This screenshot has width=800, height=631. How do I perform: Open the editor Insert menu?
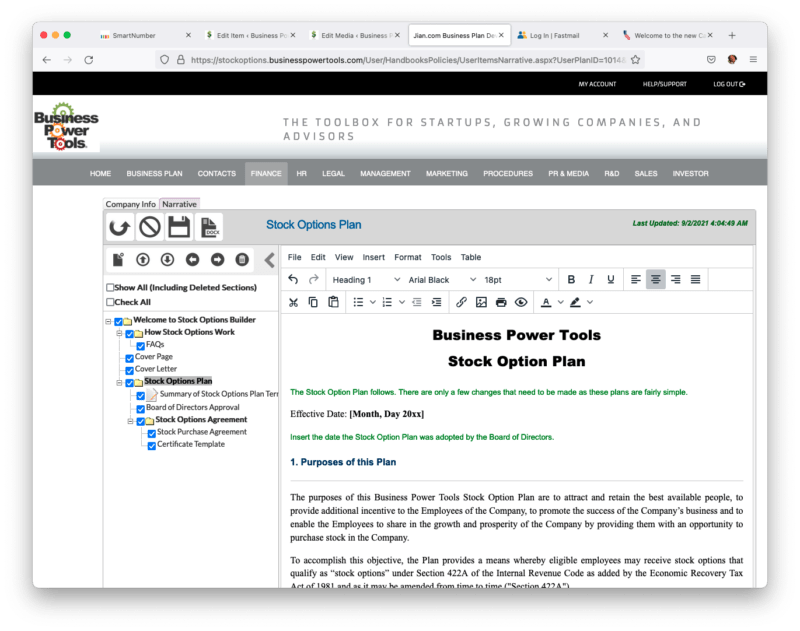pyautogui.click(x=373, y=257)
